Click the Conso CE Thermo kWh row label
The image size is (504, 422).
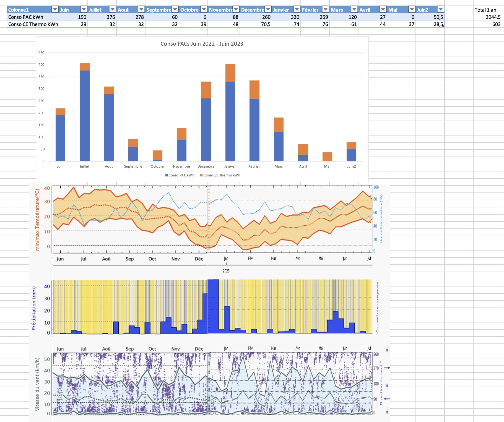point(33,24)
